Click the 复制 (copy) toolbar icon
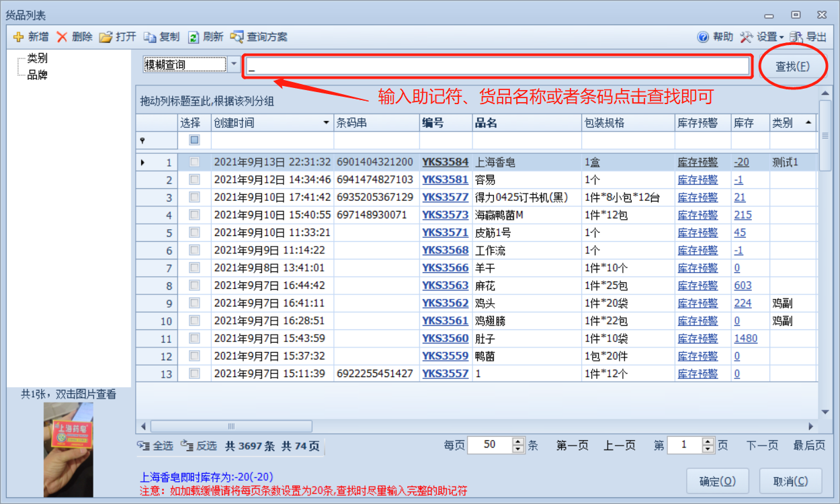Image resolution: width=840 pixels, height=504 pixels. [x=149, y=37]
